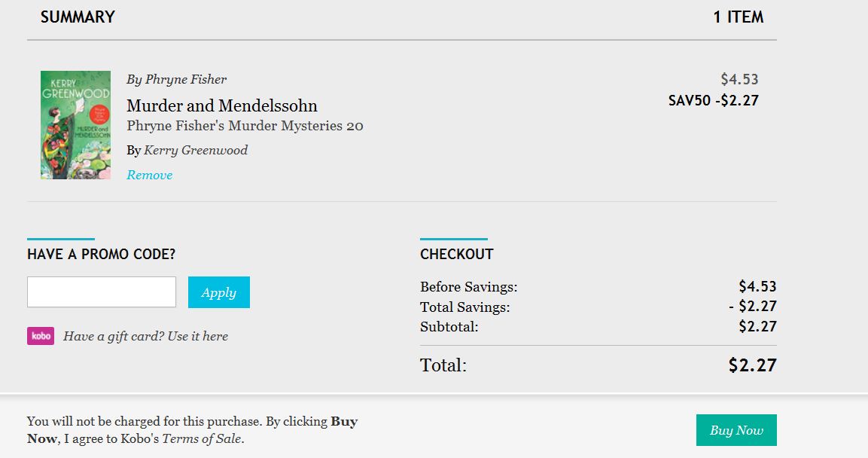This screenshot has width=868, height=458.
Task: Open the Murder and Mendelssohn book cover
Action: (x=75, y=125)
